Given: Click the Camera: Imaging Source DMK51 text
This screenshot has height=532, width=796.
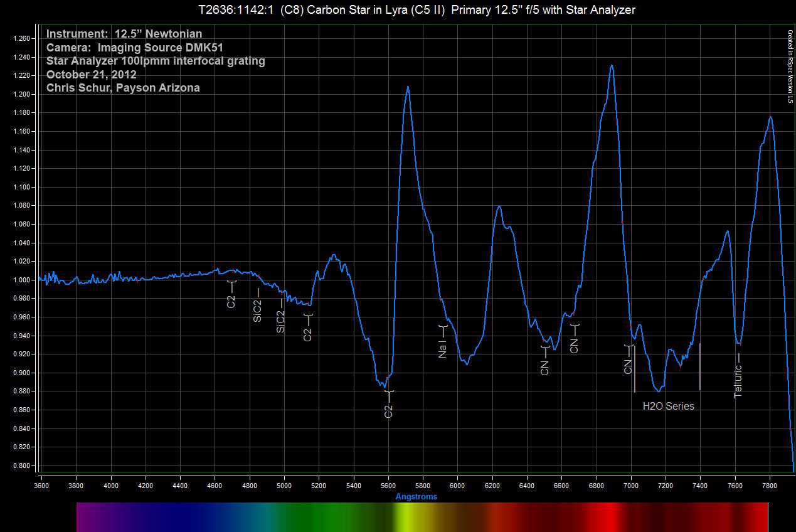Looking at the screenshot, I should pyautogui.click(x=135, y=48).
